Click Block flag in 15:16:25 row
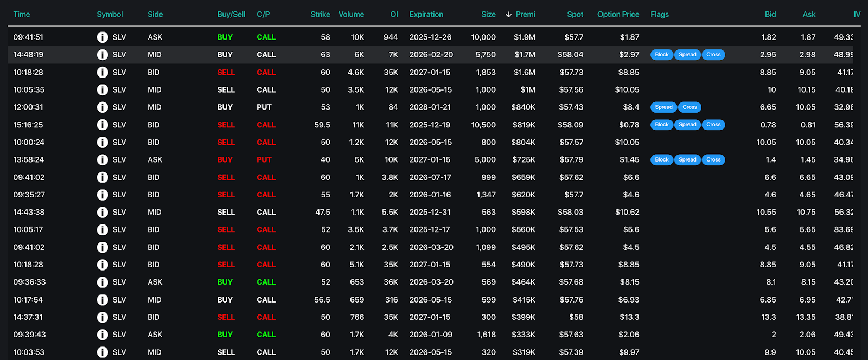868x360 pixels. pyautogui.click(x=662, y=125)
